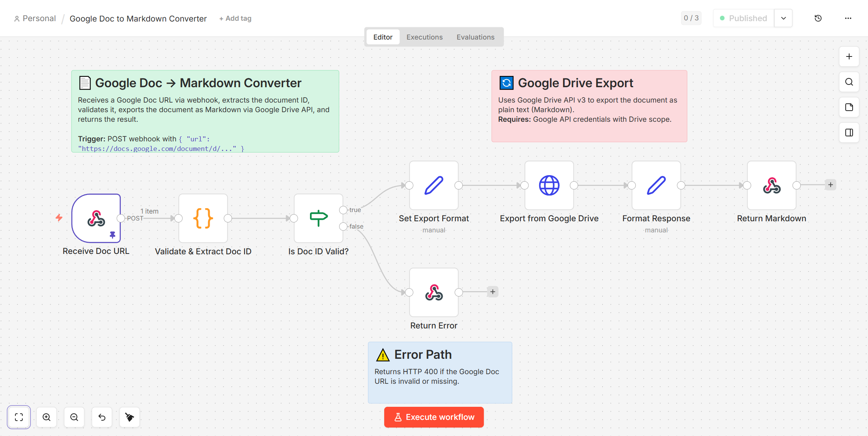Switch to the Evaluations tab
Viewport: 868px width, 436px height.
tap(475, 37)
